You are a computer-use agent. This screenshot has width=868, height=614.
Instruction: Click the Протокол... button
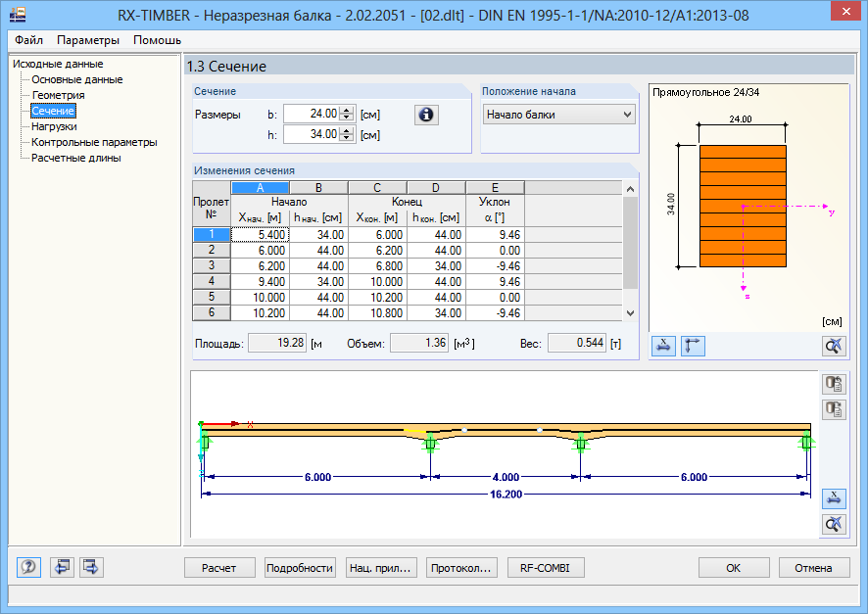[x=461, y=568]
